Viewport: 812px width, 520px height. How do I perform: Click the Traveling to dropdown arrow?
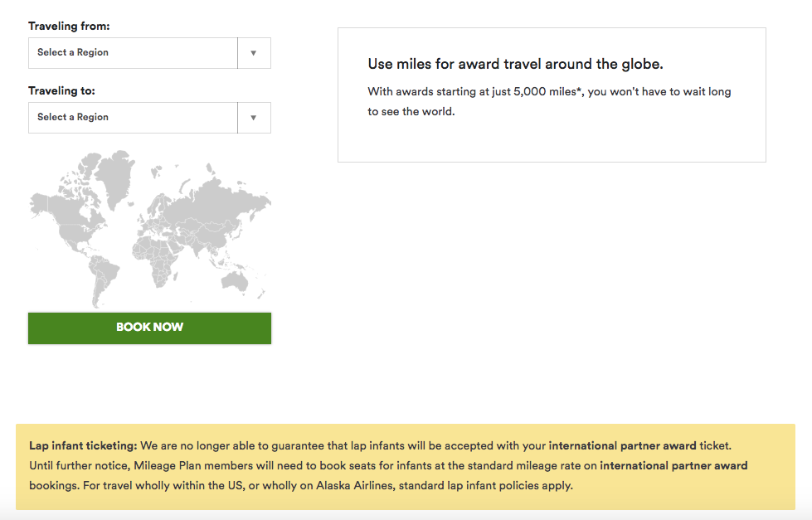click(x=254, y=118)
